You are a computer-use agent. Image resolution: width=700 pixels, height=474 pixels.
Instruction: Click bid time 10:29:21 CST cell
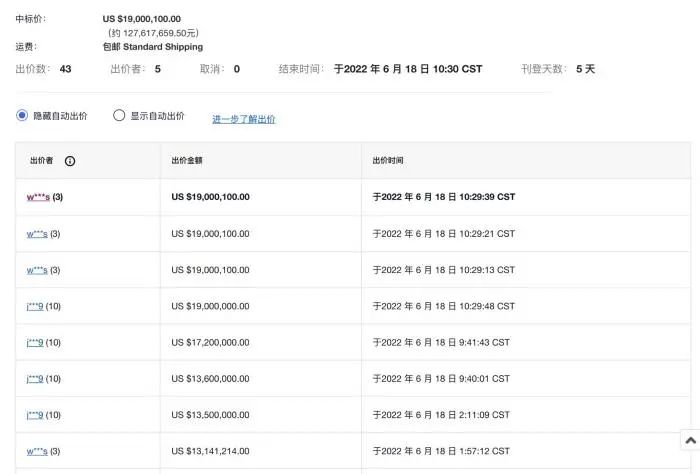(444, 233)
